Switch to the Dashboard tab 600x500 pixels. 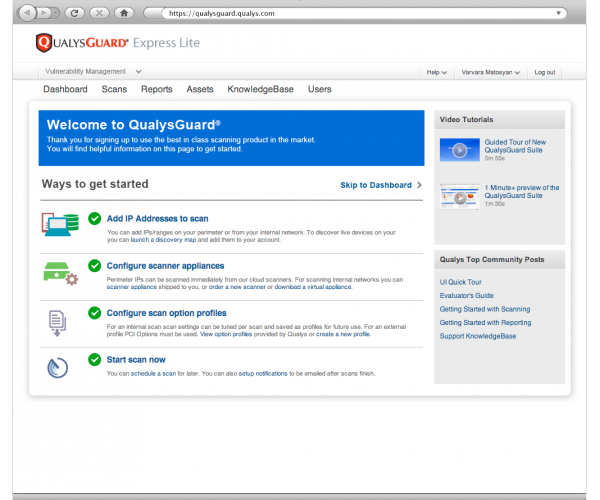click(x=65, y=89)
